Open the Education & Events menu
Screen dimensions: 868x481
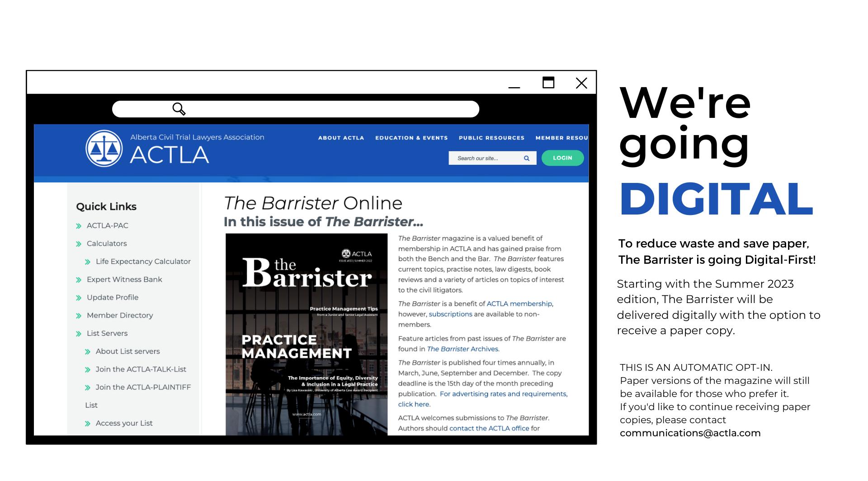411,138
